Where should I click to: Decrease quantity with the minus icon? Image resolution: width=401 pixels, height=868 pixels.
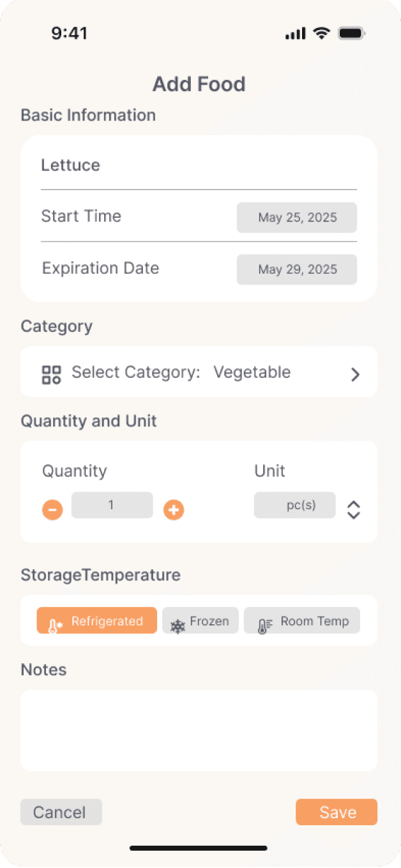pyautogui.click(x=52, y=510)
